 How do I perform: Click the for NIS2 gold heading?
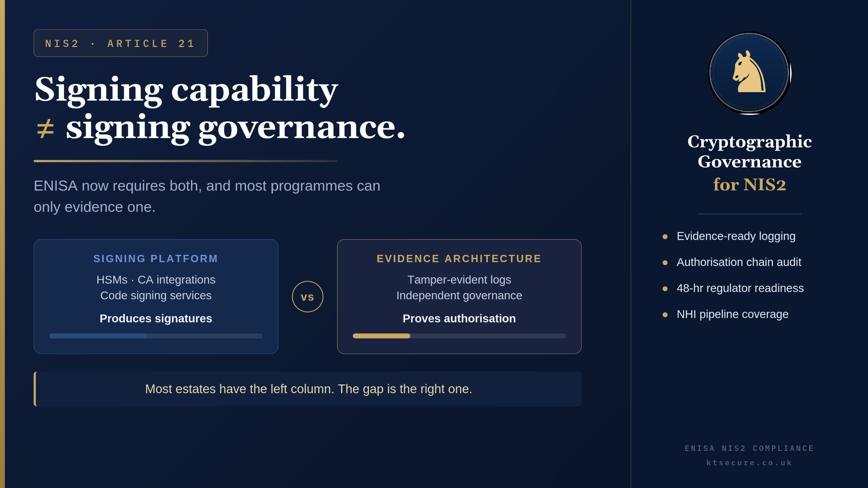[749, 184]
